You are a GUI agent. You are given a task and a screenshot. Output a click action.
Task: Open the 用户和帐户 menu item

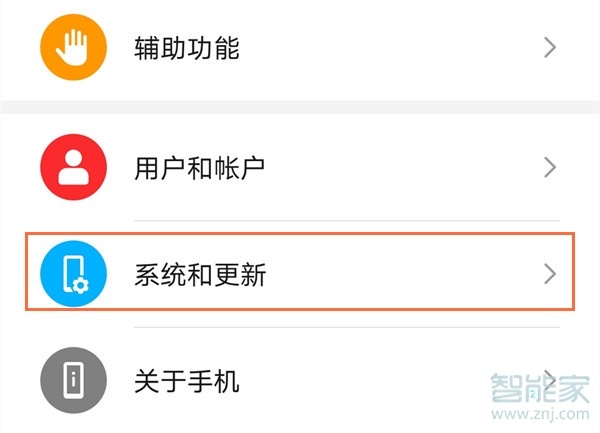click(x=199, y=166)
